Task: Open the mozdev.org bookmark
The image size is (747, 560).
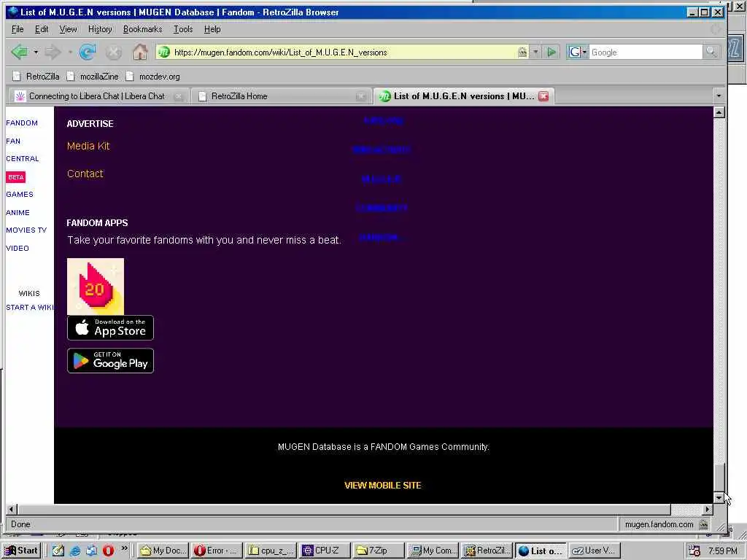Action: pyautogui.click(x=153, y=76)
